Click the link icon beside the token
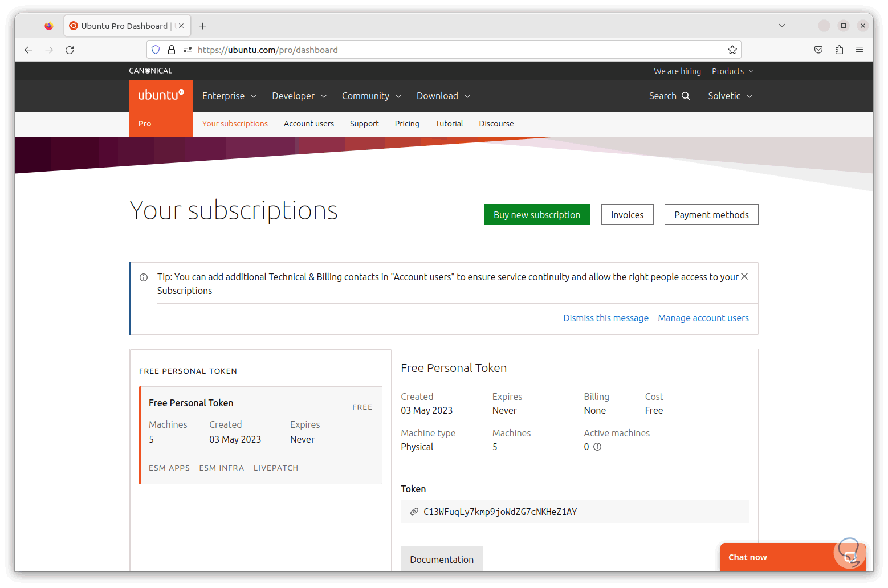The width and height of the screenshot is (888, 588). click(414, 512)
